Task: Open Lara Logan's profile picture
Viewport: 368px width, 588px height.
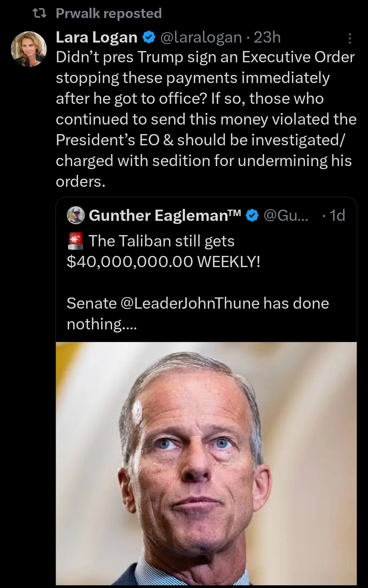Action: click(29, 49)
